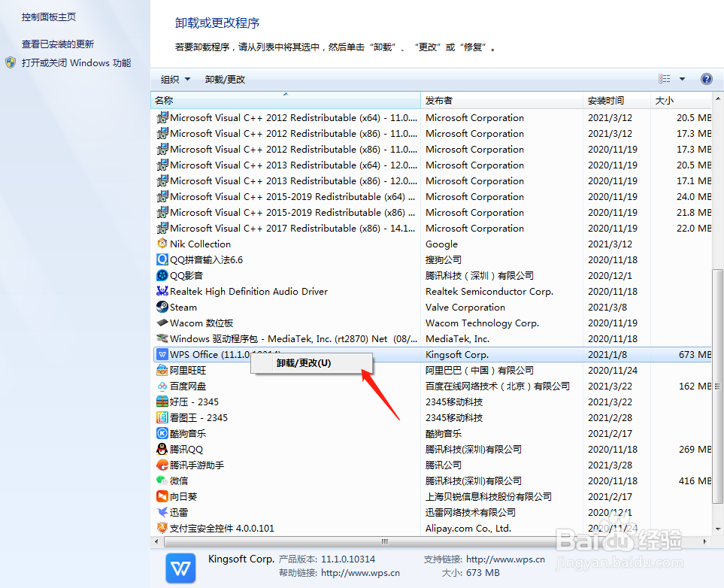
Task: Select Visual C++ 2013 Redistributable (x64) entry
Action: coord(293,165)
